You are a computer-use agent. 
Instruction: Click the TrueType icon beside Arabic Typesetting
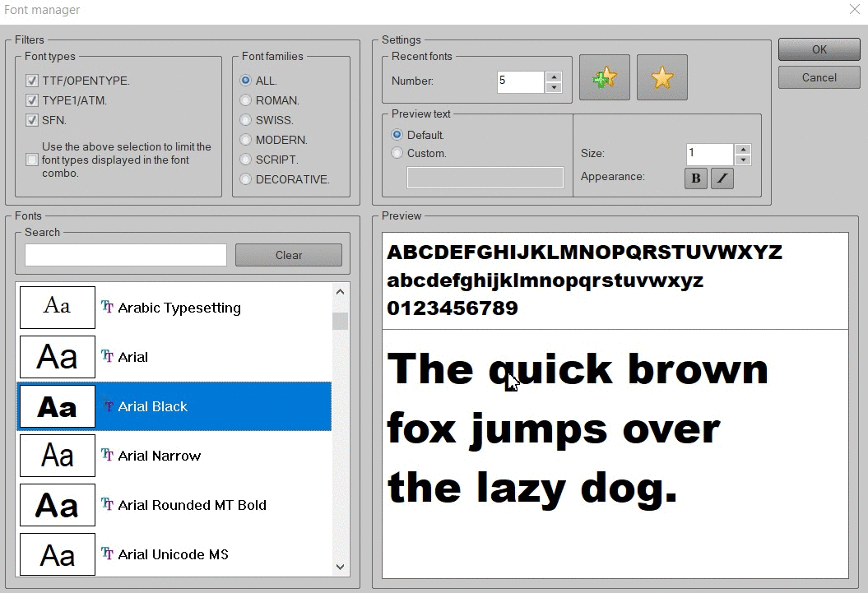[x=107, y=307]
